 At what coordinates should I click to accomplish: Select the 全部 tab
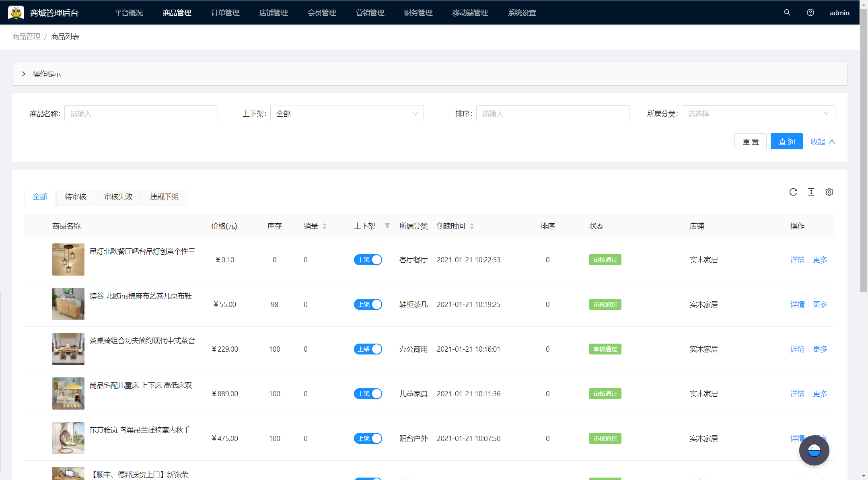pos(40,197)
